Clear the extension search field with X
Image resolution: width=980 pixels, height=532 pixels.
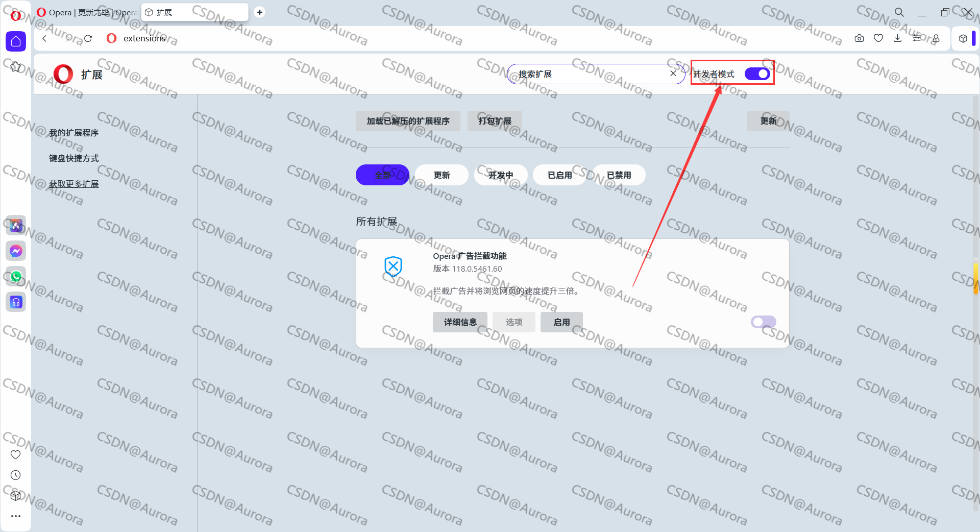673,74
